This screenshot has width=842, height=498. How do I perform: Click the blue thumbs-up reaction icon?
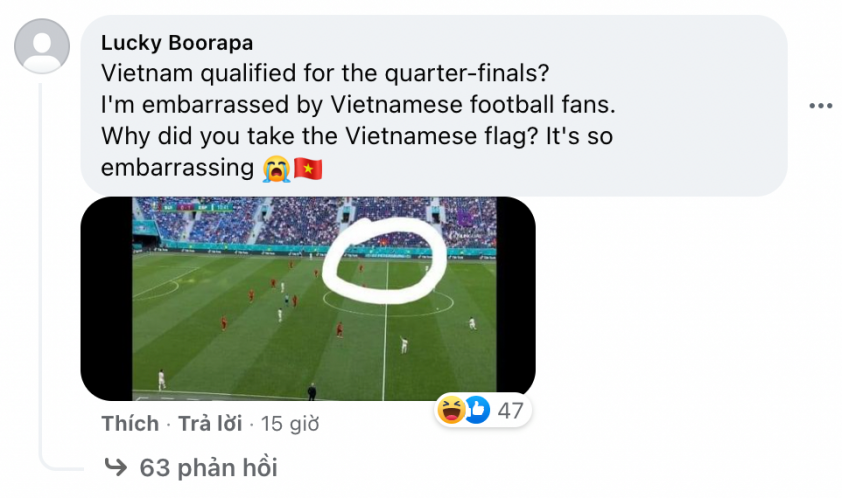pos(477,410)
